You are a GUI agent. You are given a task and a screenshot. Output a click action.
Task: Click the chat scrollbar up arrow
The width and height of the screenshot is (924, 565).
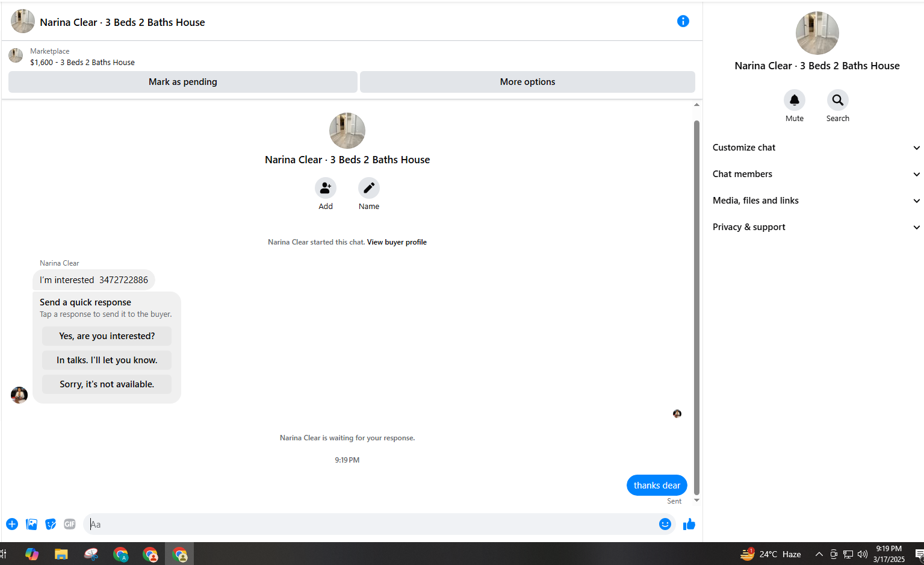(x=696, y=105)
